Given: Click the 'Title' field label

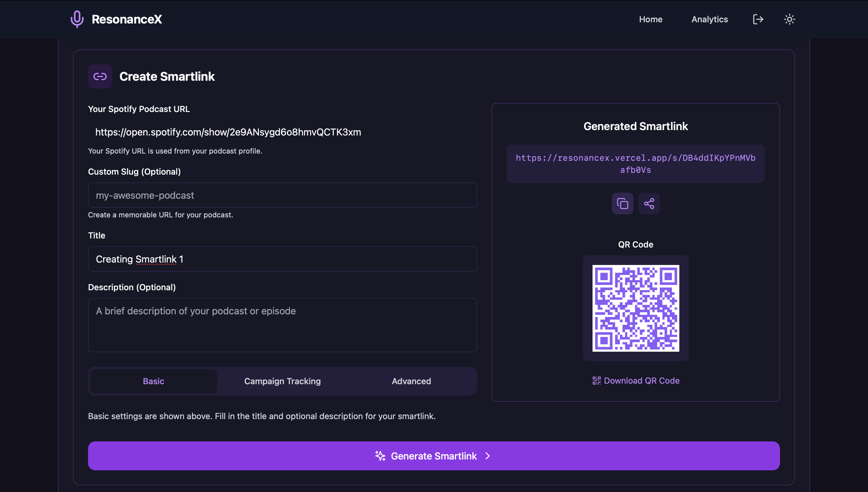Looking at the screenshot, I should pyautogui.click(x=97, y=235).
